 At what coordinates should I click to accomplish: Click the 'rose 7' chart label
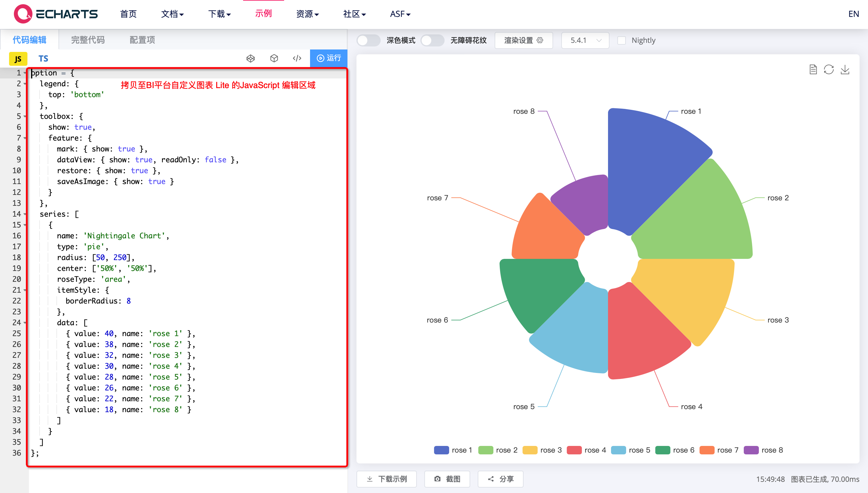coord(438,198)
